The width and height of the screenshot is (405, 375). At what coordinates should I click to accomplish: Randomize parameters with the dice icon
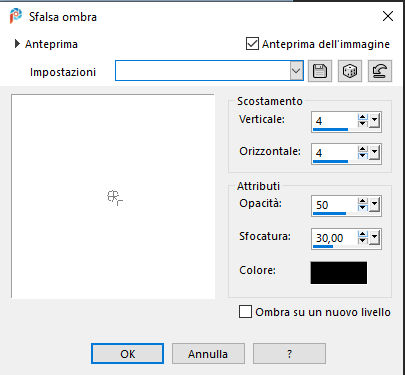coord(350,71)
